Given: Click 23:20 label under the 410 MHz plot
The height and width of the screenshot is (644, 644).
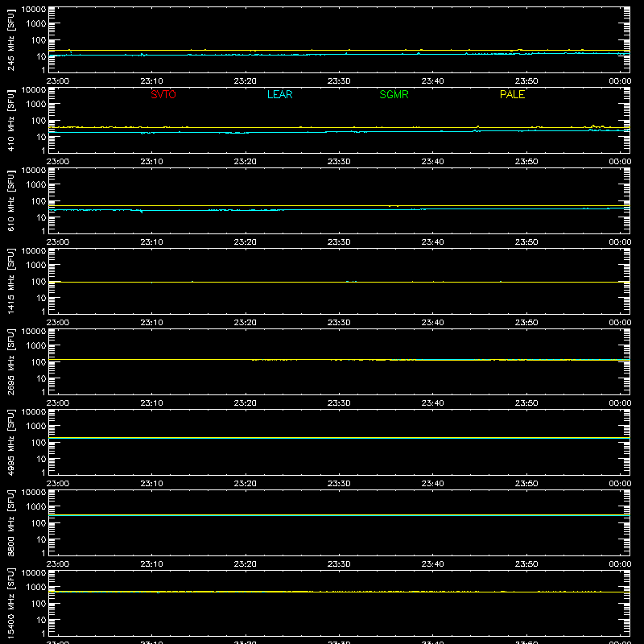Looking at the screenshot, I should point(246,162).
